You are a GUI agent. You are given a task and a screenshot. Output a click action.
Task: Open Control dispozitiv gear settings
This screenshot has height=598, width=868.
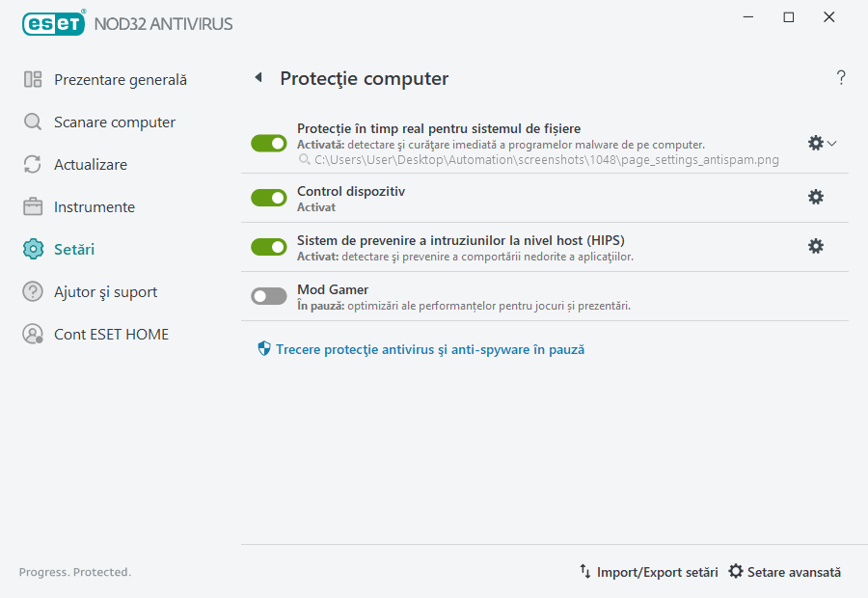[816, 197]
